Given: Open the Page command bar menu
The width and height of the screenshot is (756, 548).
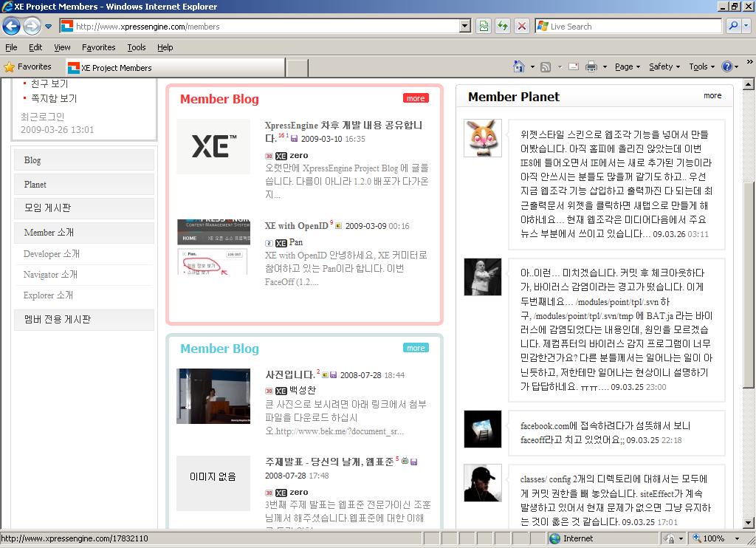Looking at the screenshot, I should point(628,66).
